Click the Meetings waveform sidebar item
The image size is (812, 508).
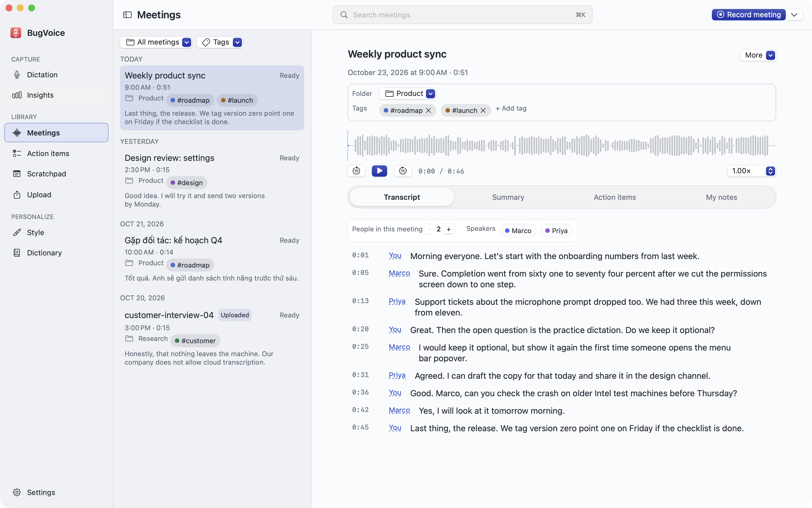point(56,133)
